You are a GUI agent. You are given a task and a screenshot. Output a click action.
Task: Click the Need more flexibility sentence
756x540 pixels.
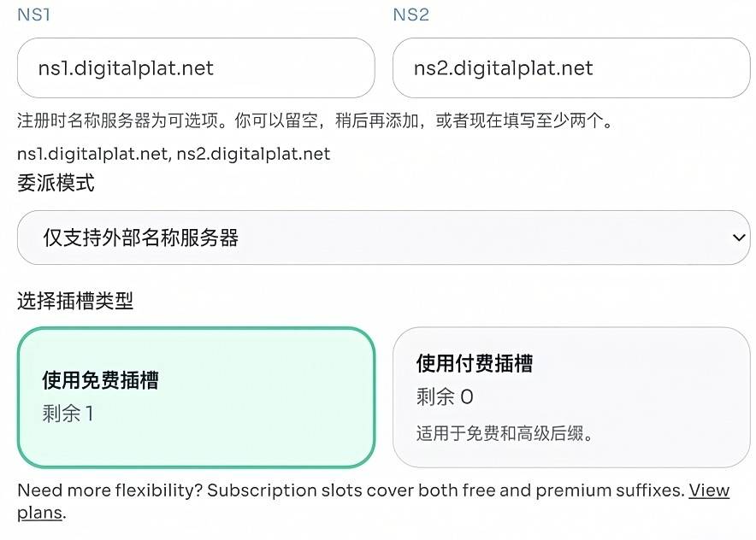coord(110,490)
